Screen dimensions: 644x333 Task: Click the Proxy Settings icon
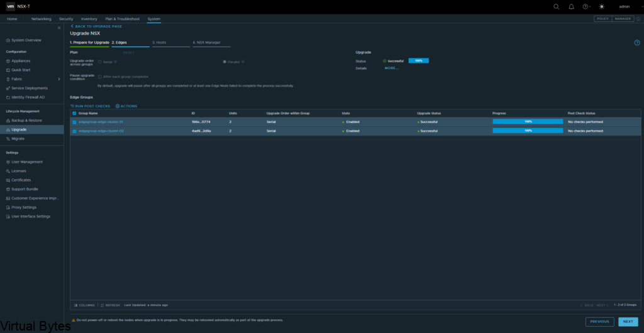(x=8, y=207)
